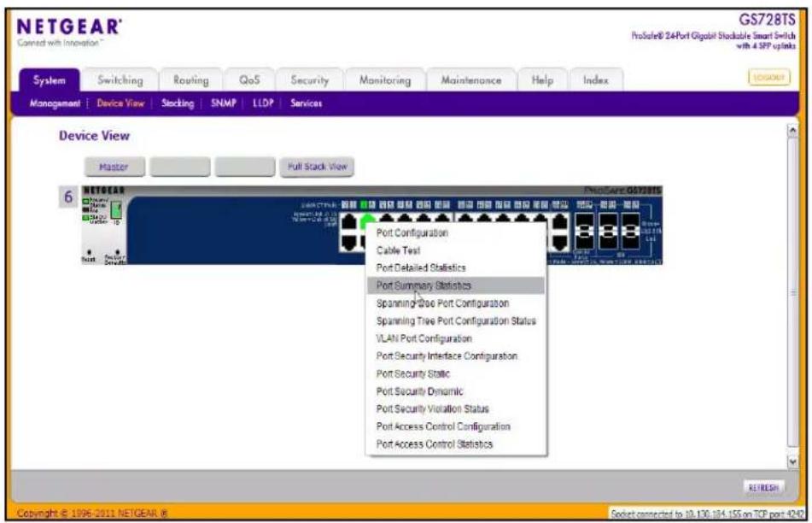Click the first SFP uplink port
This screenshot has height=523, width=812.
(x=585, y=232)
